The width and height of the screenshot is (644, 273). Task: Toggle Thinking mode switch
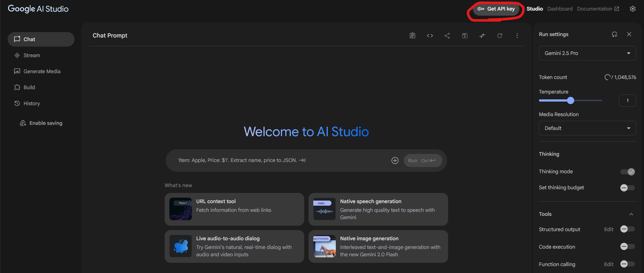(628, 172)
